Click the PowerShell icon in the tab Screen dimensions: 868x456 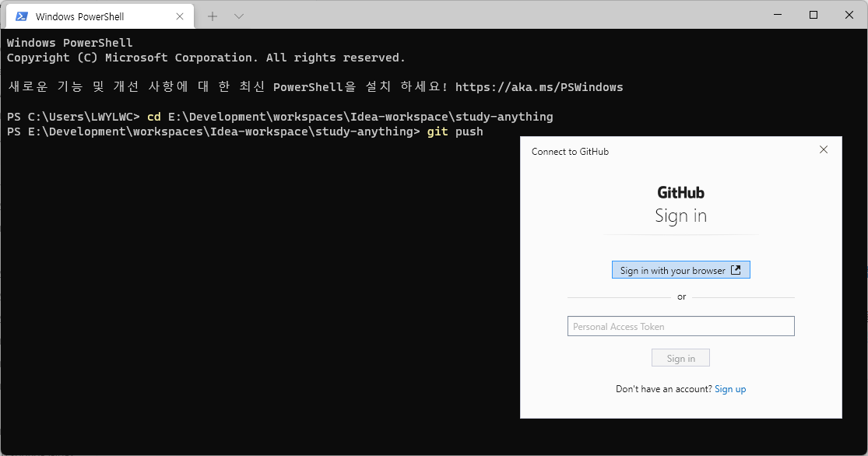pyautogui.click(x=22, y=16)
